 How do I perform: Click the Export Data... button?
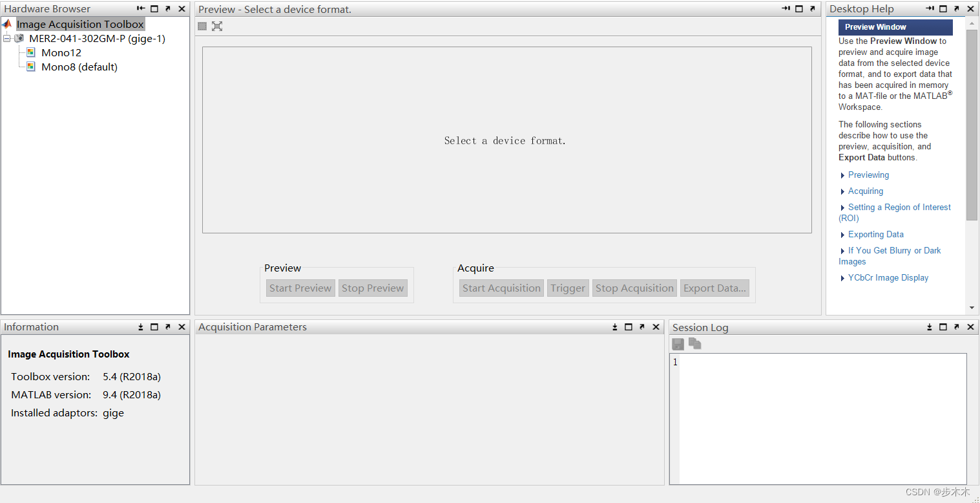(x=714, y=288)
